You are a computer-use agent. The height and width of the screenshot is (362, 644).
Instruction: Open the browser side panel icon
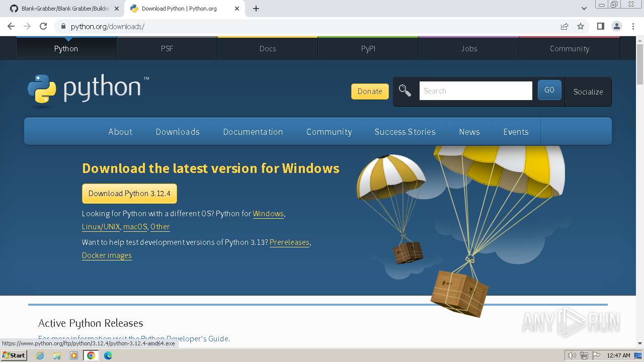point(600,26)
